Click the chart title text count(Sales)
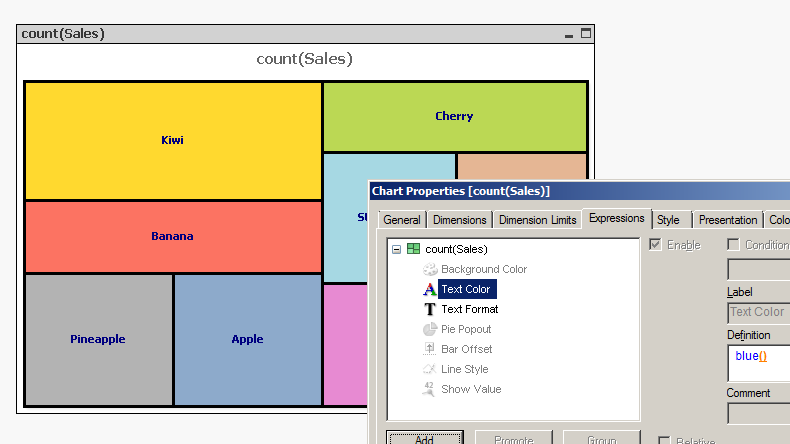This screenshot has width=790, height=444. [304, 59]
